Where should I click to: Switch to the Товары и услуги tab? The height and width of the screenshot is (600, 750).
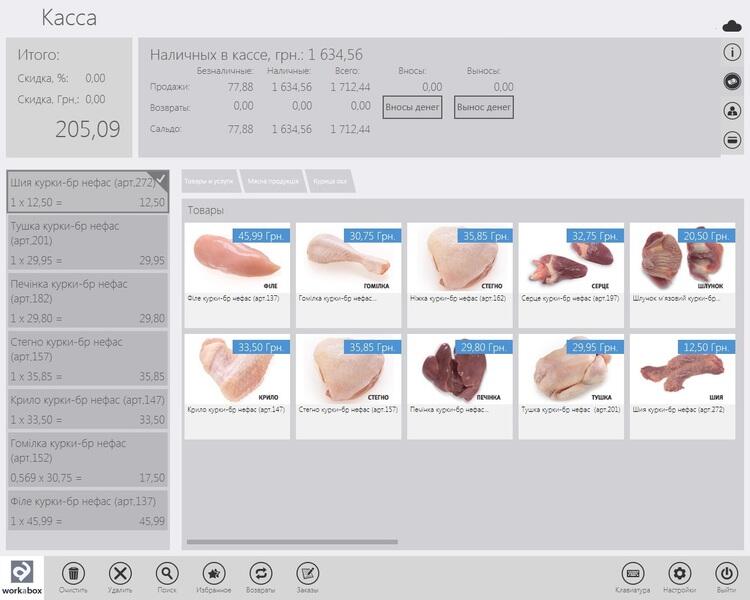[207, 181]
